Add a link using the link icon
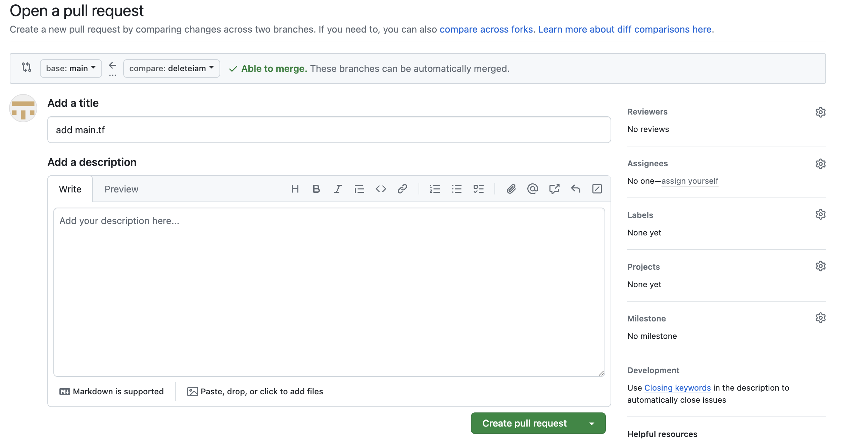Screen dimensions: 868x442 [402, 189]
